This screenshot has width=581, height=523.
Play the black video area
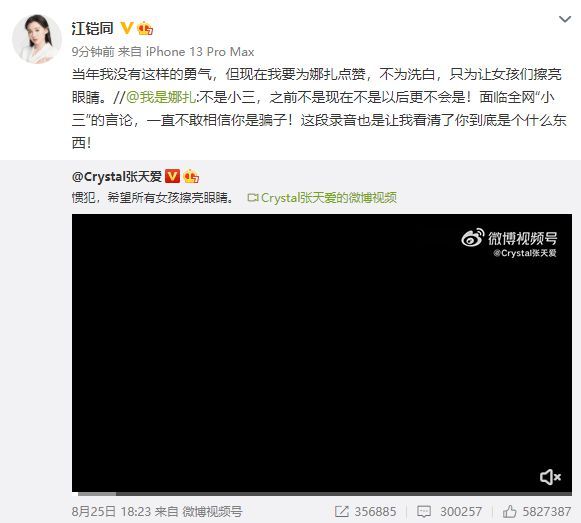(x=322, y=352)
